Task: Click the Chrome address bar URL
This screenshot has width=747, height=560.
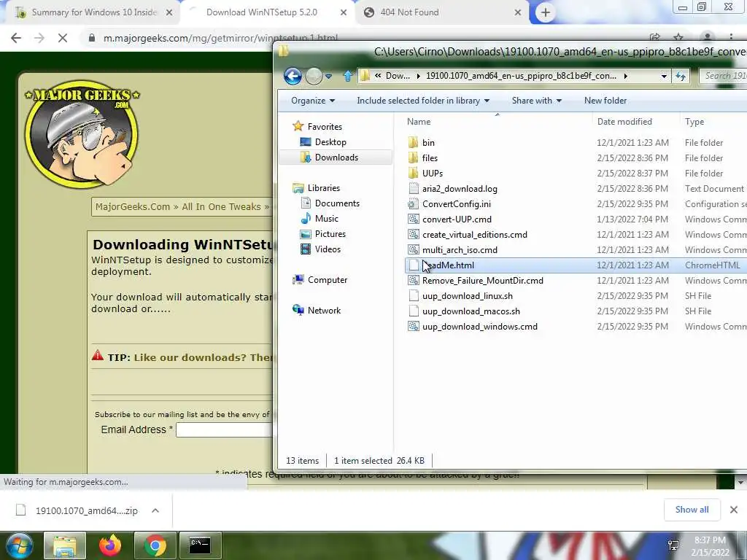Action: click(x=220, y=38)
